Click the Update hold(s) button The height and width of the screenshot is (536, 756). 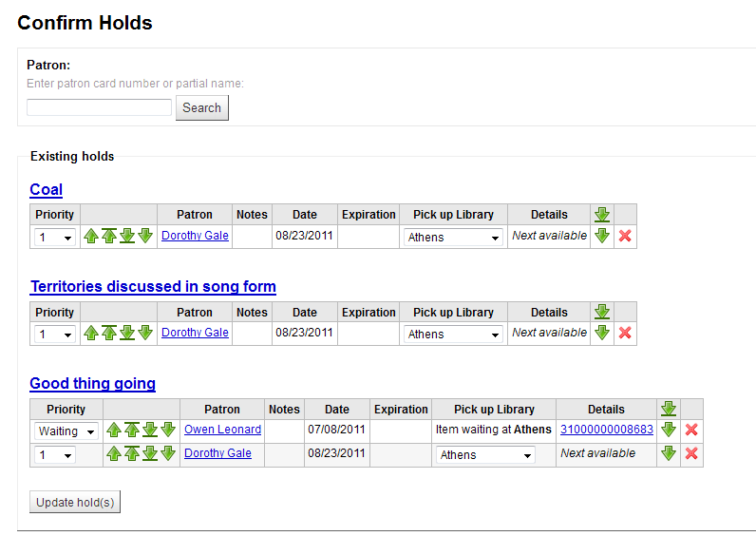75,502
